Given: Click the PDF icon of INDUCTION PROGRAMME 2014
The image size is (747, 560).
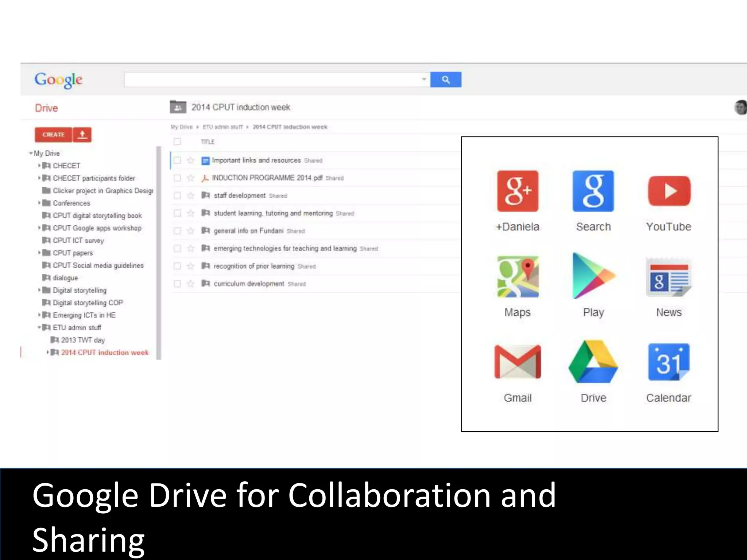Looking at the screenshot, I should (205, 178).
